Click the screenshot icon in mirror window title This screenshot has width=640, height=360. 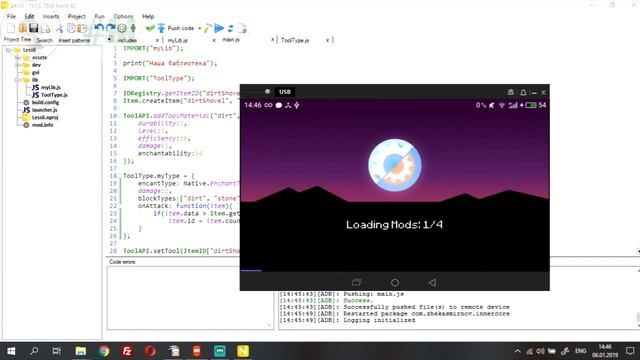511,92
